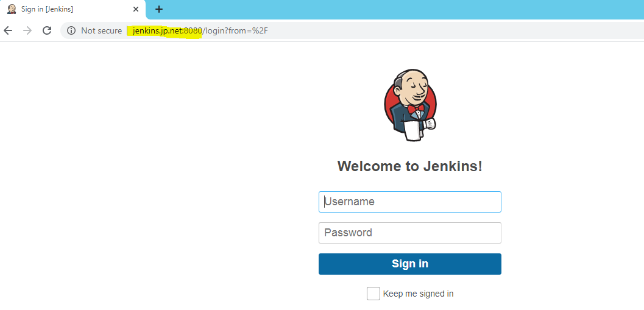Open the Not secure site info icon
Viewport: 644px width, 310px height.
(71, 30)
